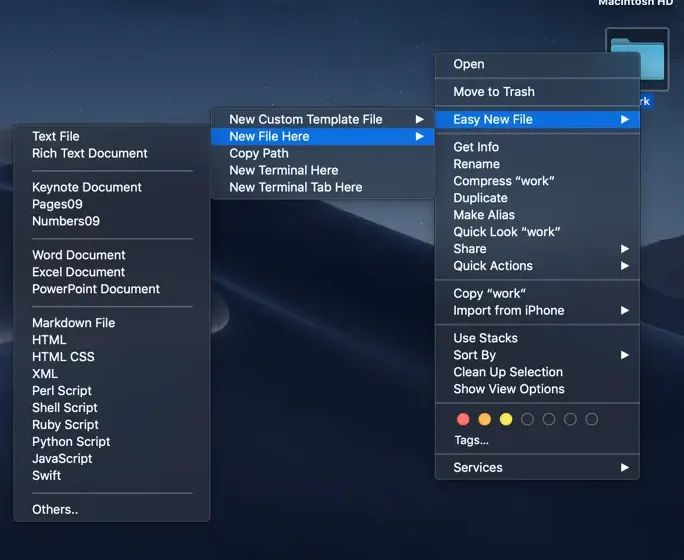Select the fourth empty tag circle
Viewport: 684px width, 560px height.
(527, 420)
